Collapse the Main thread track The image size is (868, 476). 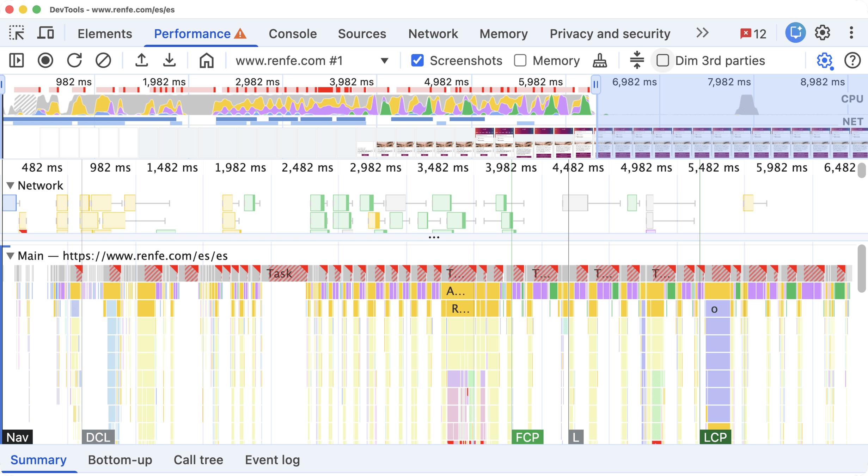pos(10,256)
